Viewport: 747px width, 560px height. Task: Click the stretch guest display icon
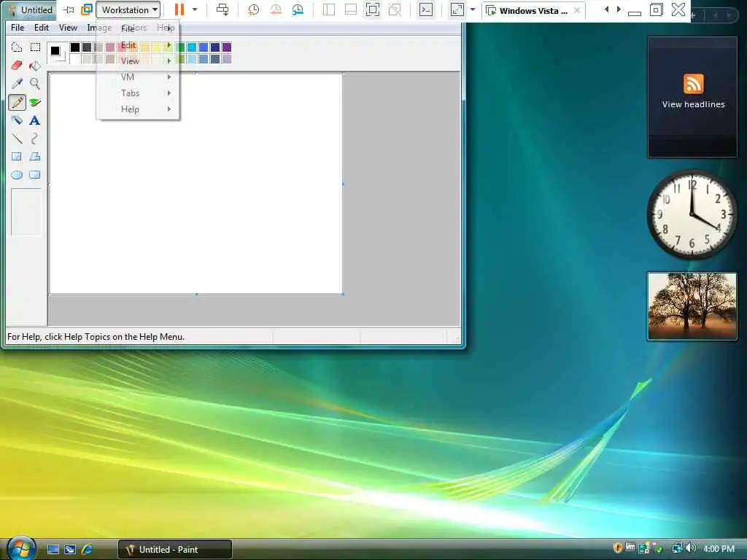click(457, 9)
